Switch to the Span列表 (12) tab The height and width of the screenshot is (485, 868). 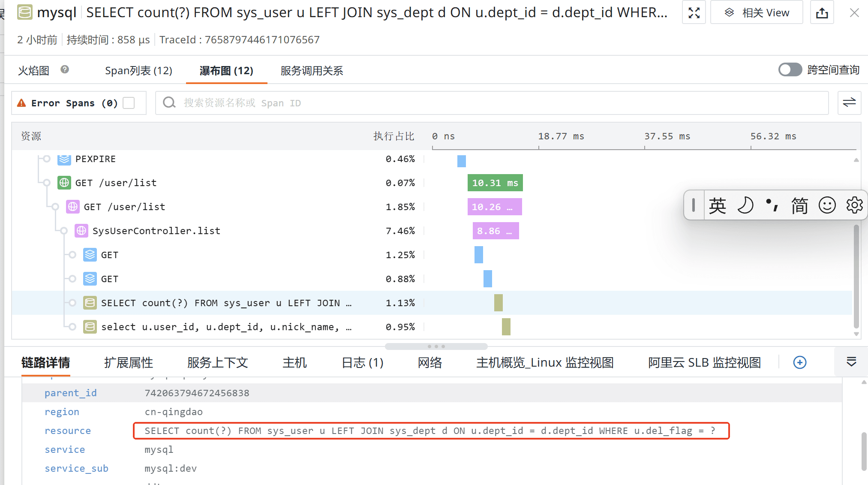coord(138,71)
